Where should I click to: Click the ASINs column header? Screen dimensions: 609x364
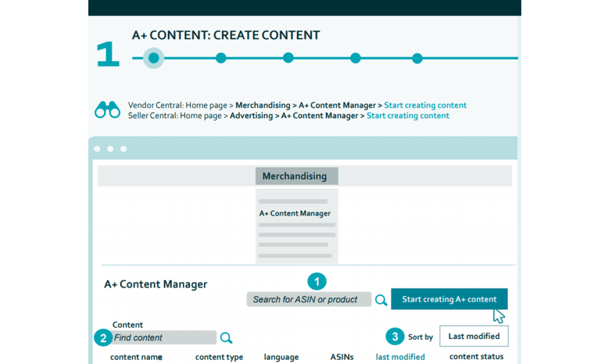pos(342,357)
